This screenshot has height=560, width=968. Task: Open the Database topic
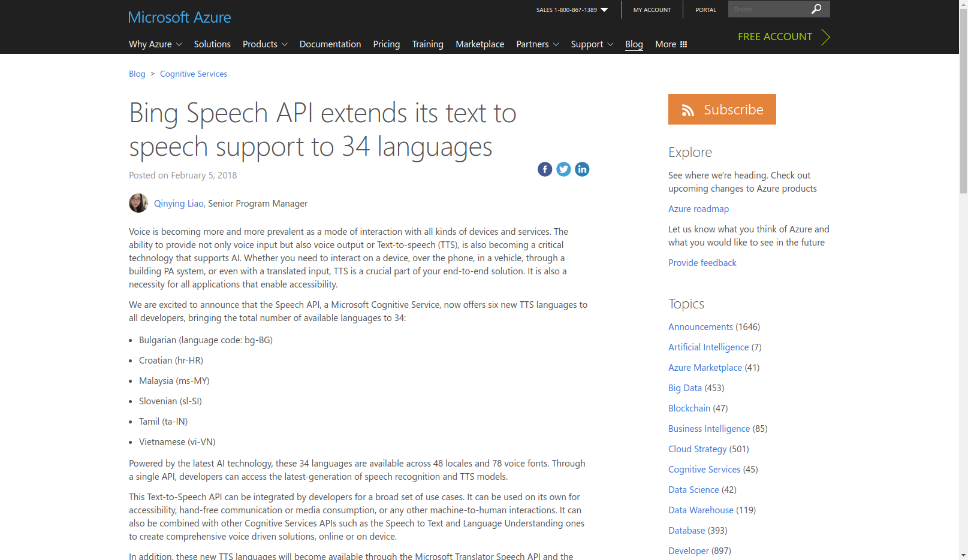[x=687, y=531]
